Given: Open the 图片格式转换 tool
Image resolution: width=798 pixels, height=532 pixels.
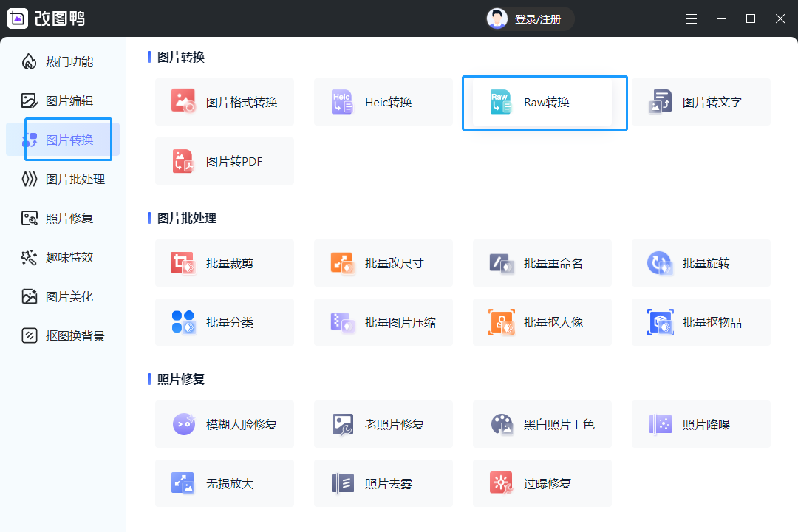Looking at the screenshot, I should [224, 102].
